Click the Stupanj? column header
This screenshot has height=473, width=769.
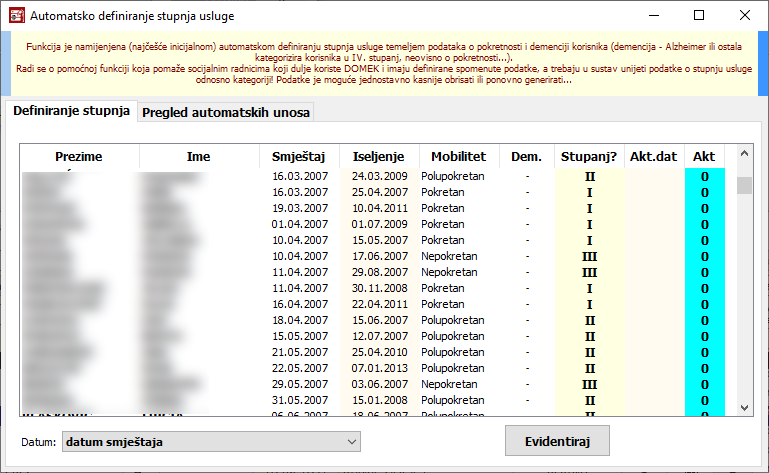click(588, 157)
